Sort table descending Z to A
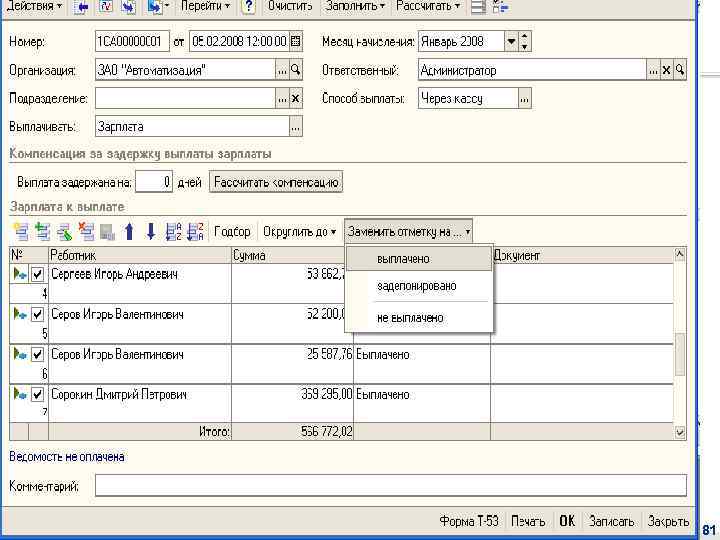 (196, 231)
